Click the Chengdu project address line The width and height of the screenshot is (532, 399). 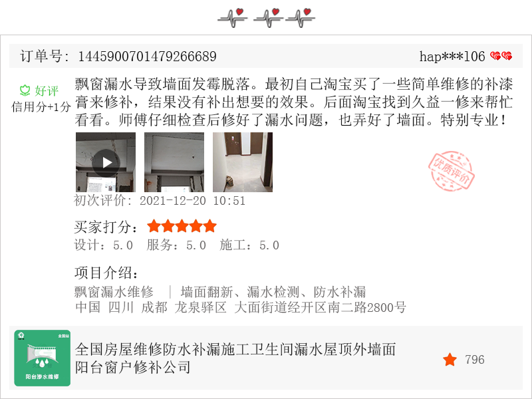point(241,307)
